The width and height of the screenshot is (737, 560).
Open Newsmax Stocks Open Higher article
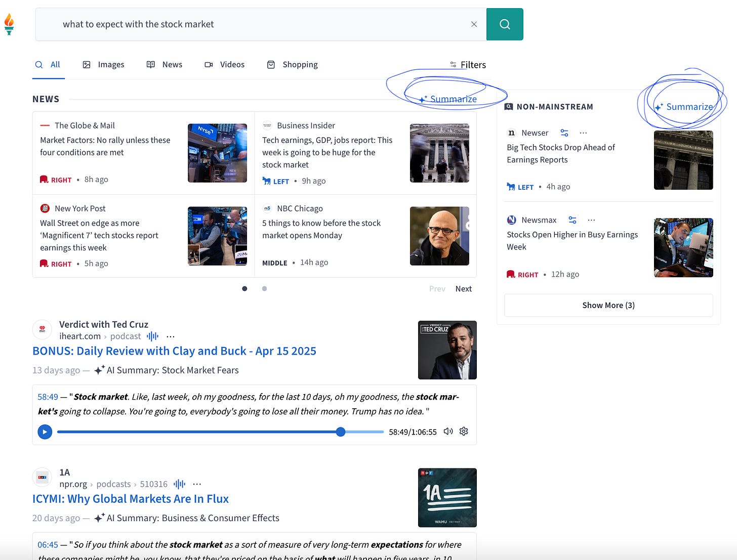(572, 241)
